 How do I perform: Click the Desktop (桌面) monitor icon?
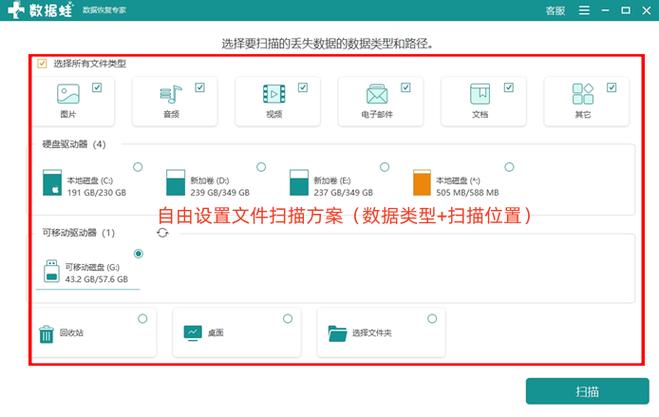[192, 333]
